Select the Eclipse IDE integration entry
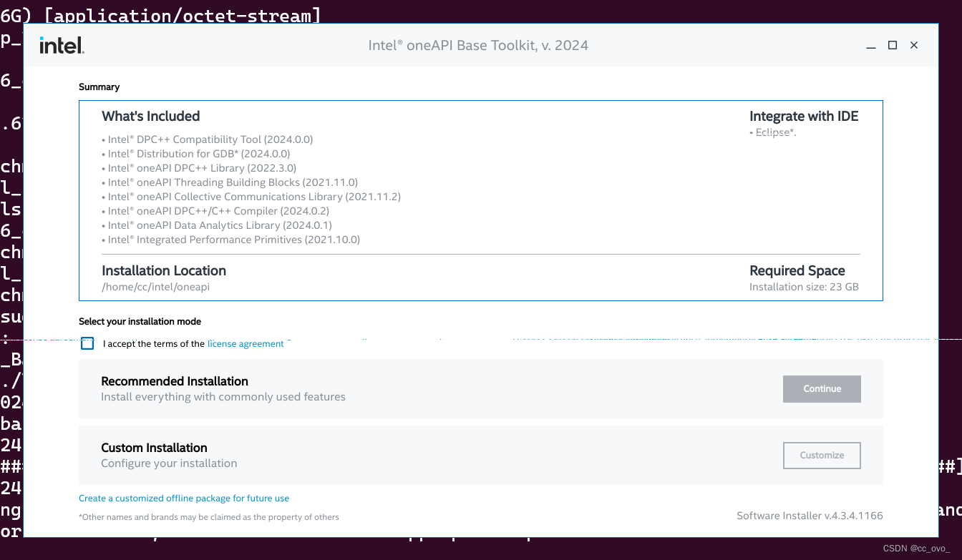The width and height of the screenshot is (962, 560). (x=772, y=132)
